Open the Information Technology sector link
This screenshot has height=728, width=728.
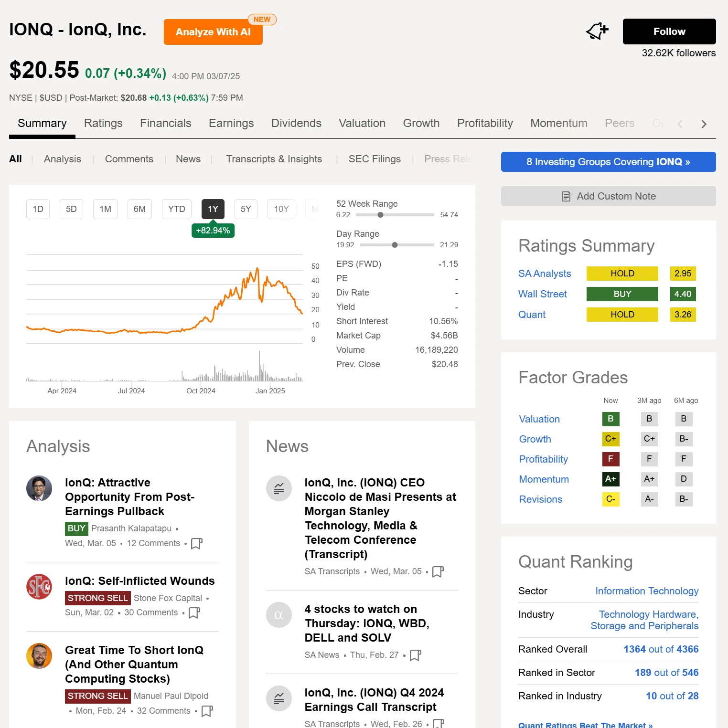tap(647, 591)
